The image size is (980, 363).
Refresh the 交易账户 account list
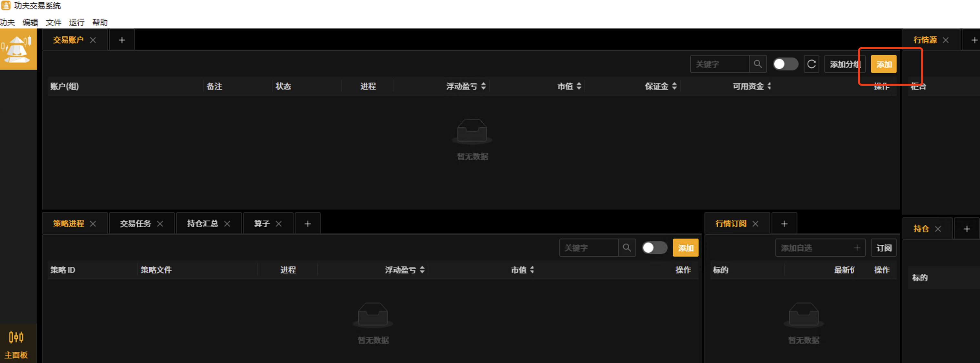(811, 64)
